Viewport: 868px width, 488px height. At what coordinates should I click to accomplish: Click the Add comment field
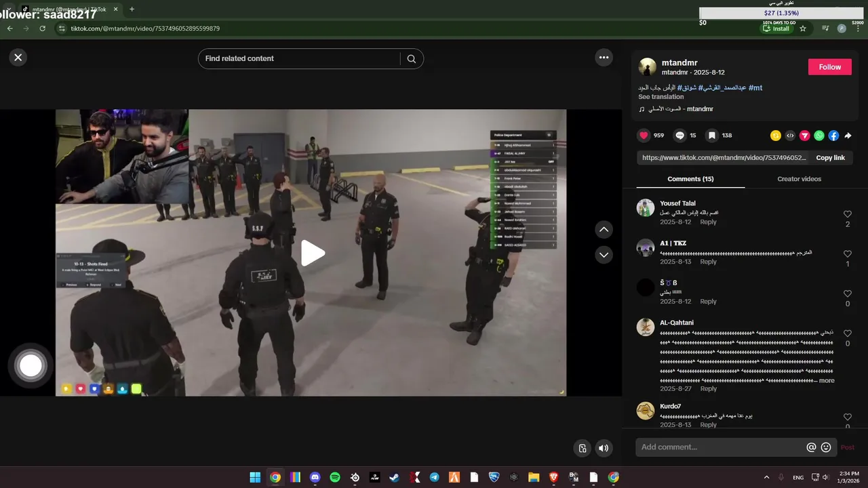pos(722,447)
